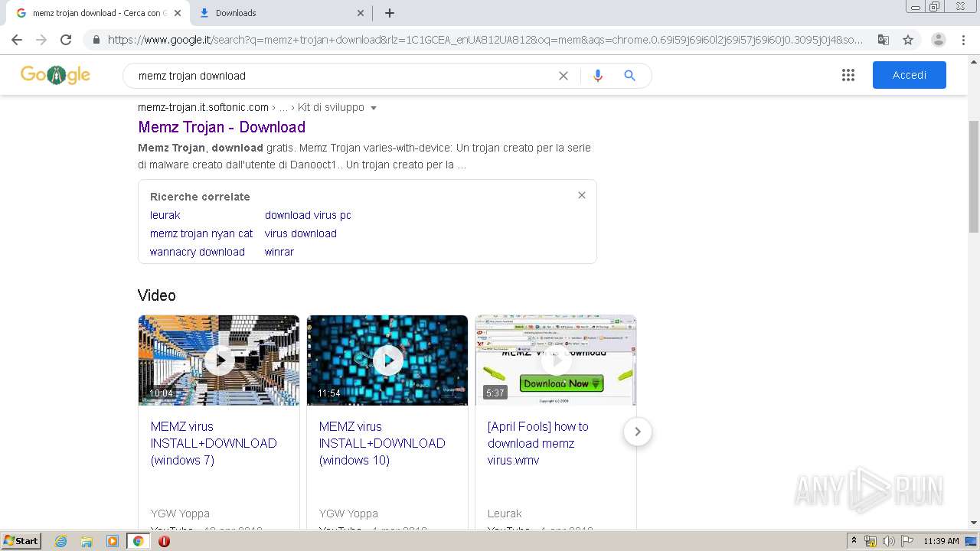Open file explorer from the taskbar
The image size is (980, 551).
click(87, 541)
